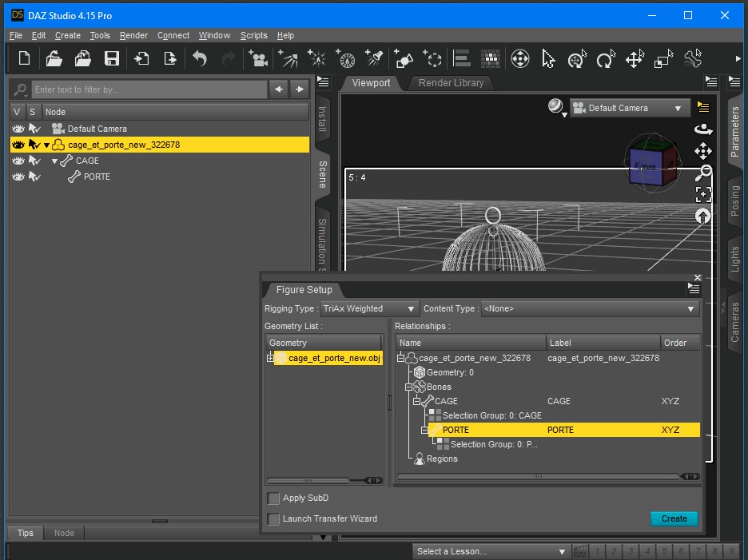Collapse the Bones group in Relationships
Image resolution: width=748 pixels, height=560 pixels.
pos(408,387)
